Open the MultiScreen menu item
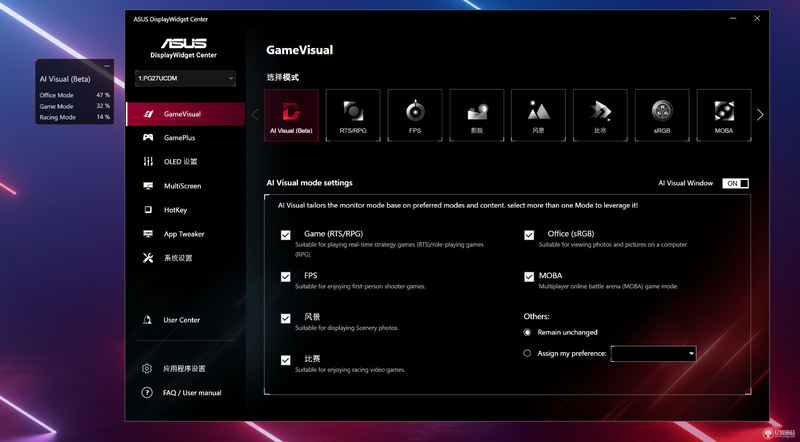The width and height of the screenshot is (800, 442). click(x=186, y=186)
